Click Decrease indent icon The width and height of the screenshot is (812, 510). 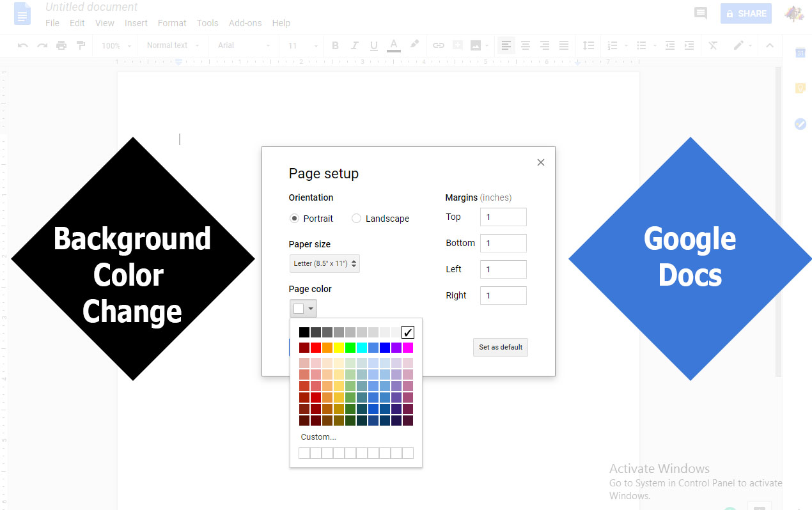pyautogui.click(x=670, y=45)
